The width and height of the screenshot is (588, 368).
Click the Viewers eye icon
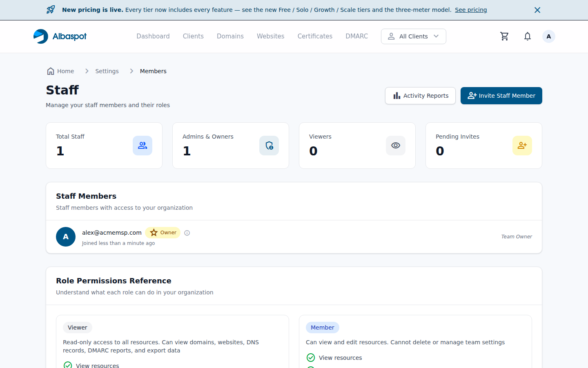point(396,146)
